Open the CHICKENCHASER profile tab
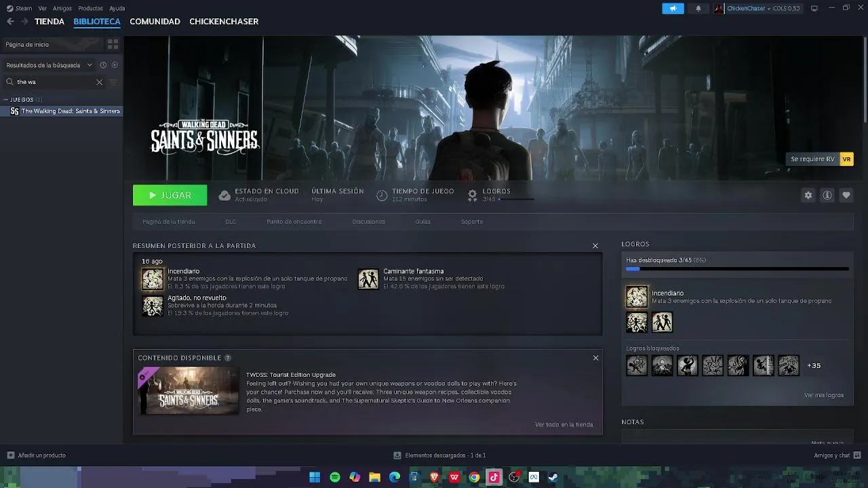Image resolution: width=868 pixels, height=488 pixels. (x=224, y=22)
